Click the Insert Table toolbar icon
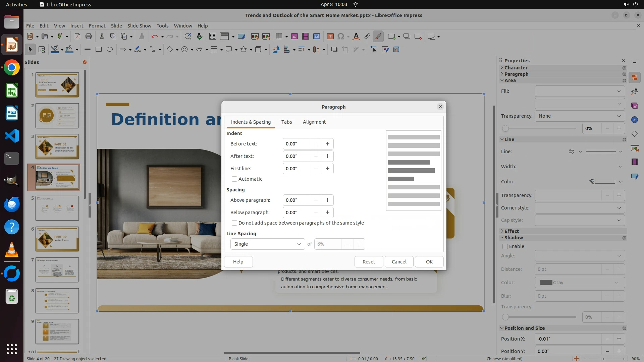Screen dimensions: 644x362 pyautogui.click(x=279, y=37)
